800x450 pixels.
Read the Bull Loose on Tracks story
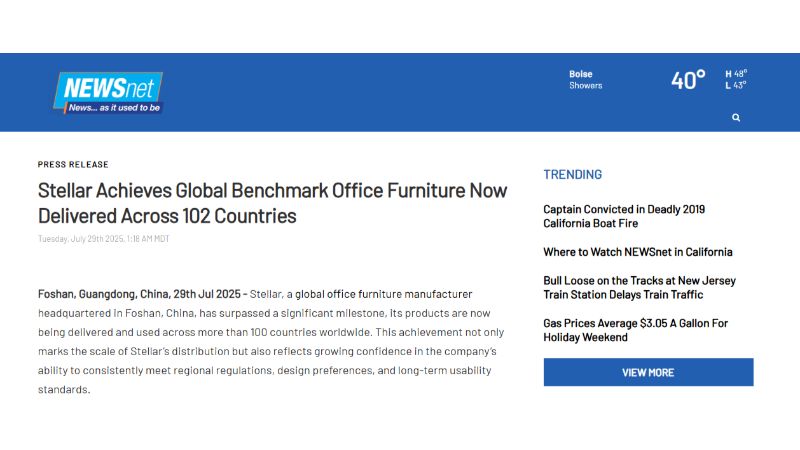[639, 288]
